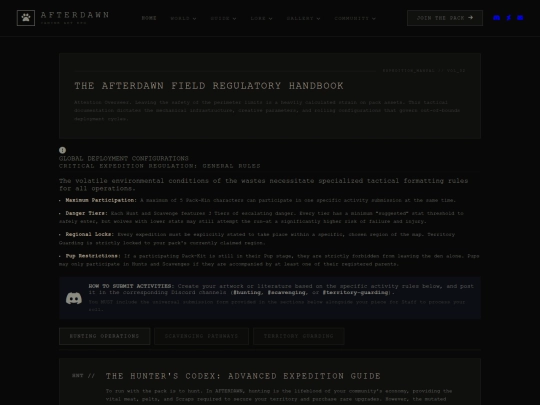Click 'CRITICAL EXPEDITION REGULATION: GENERAL RULES' subheading
Viewport: 540px width, 405px height.
159,166
